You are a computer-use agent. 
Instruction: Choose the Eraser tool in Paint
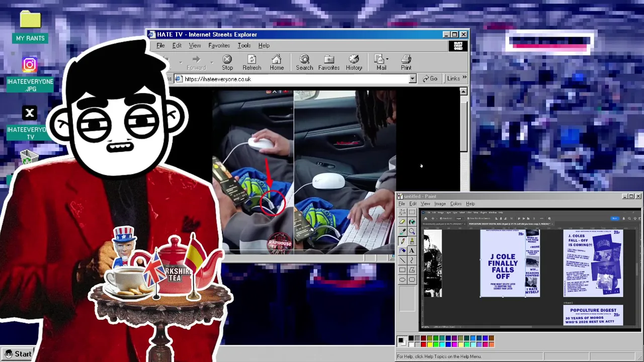click(403, 222)
